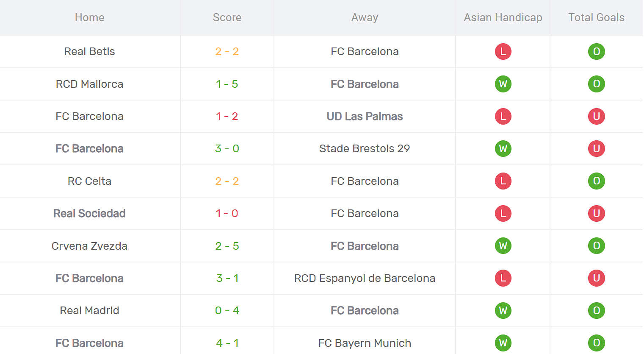
Task: Click the U badge for the RCD Espanyol match
Action: [596, 278]
